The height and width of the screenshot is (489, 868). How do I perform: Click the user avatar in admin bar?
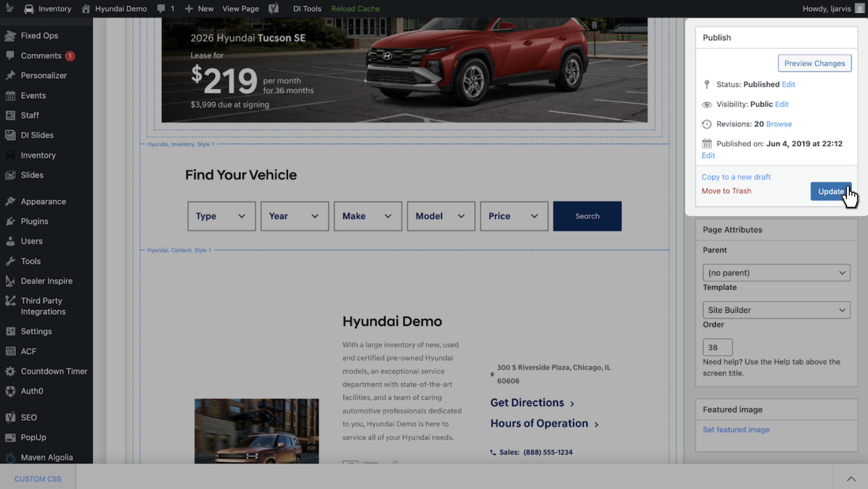[x=860, y=8]
